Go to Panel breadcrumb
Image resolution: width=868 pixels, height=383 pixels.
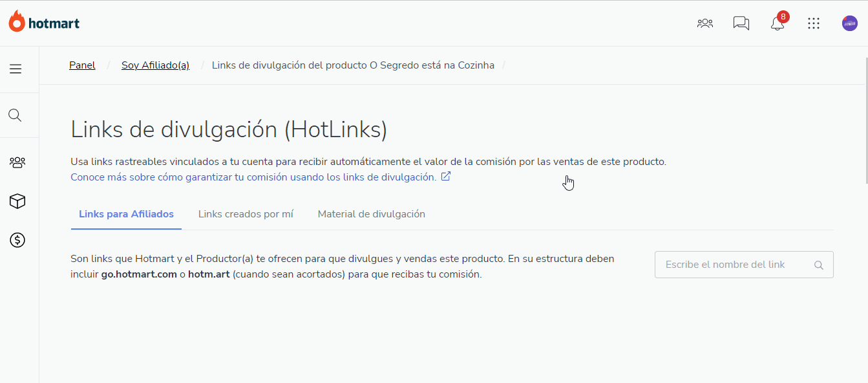pyautogui.click(x=82, y=65)
